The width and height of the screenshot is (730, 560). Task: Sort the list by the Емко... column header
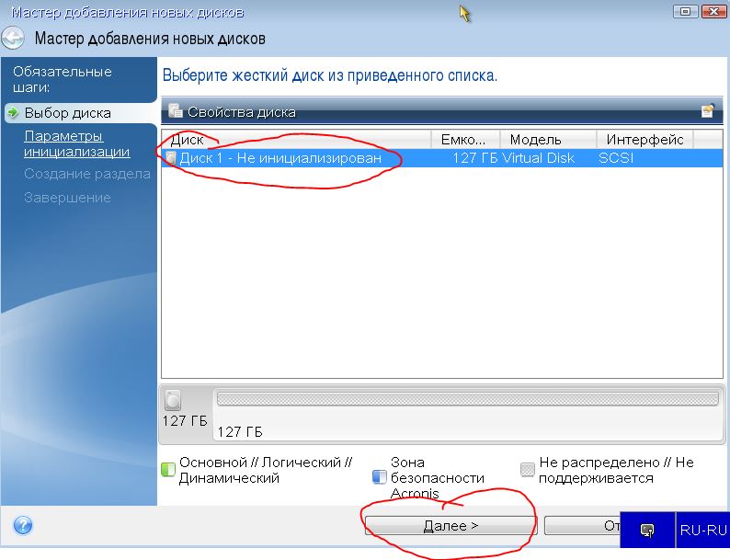[464, 140]
